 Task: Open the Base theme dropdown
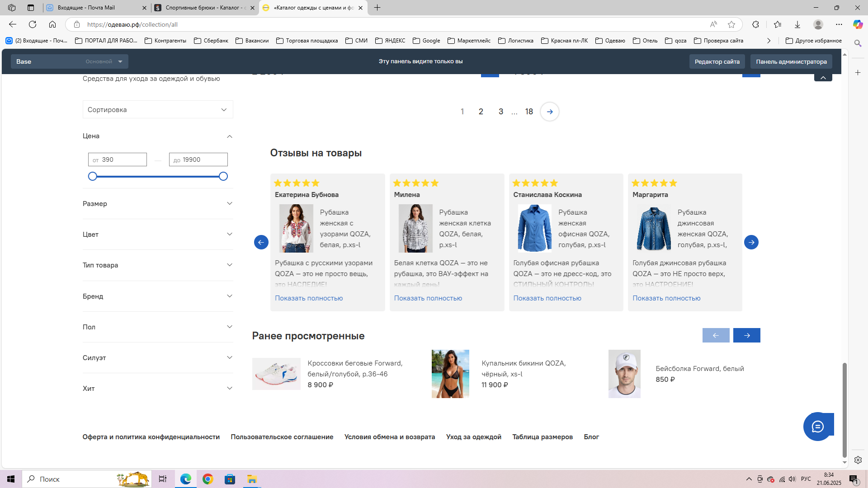pos(70,61)
